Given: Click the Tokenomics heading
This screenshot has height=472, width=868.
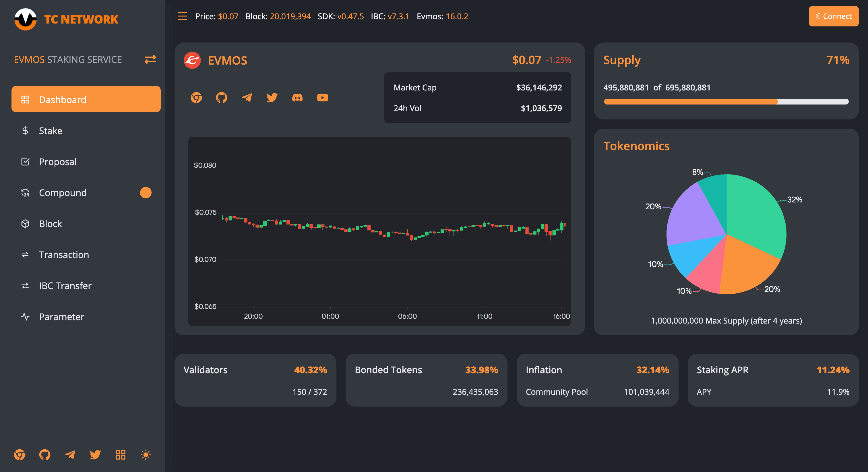Looking at the screenshot, I should coord(636,146).
